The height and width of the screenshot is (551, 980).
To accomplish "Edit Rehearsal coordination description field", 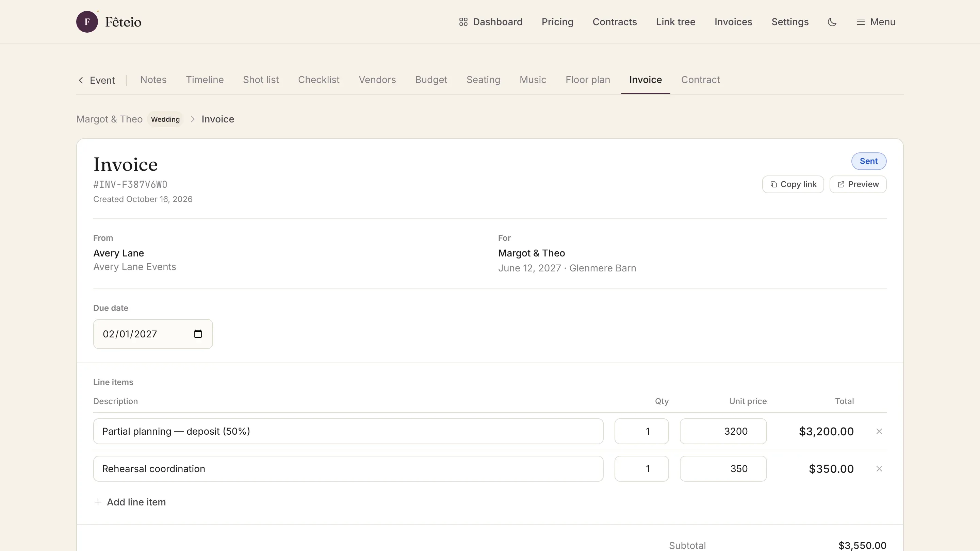I will coord(348,469).
